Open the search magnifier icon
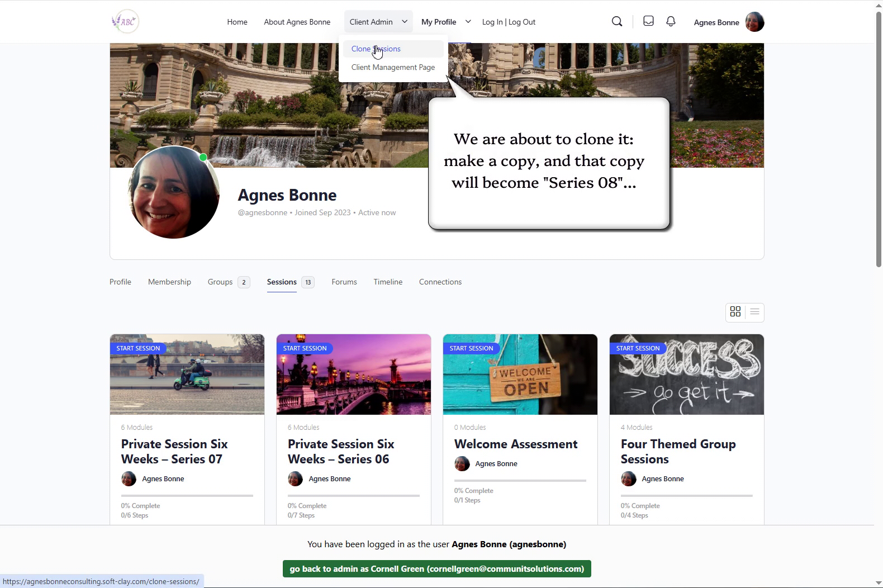883x588 pixels. pos(617,22)
